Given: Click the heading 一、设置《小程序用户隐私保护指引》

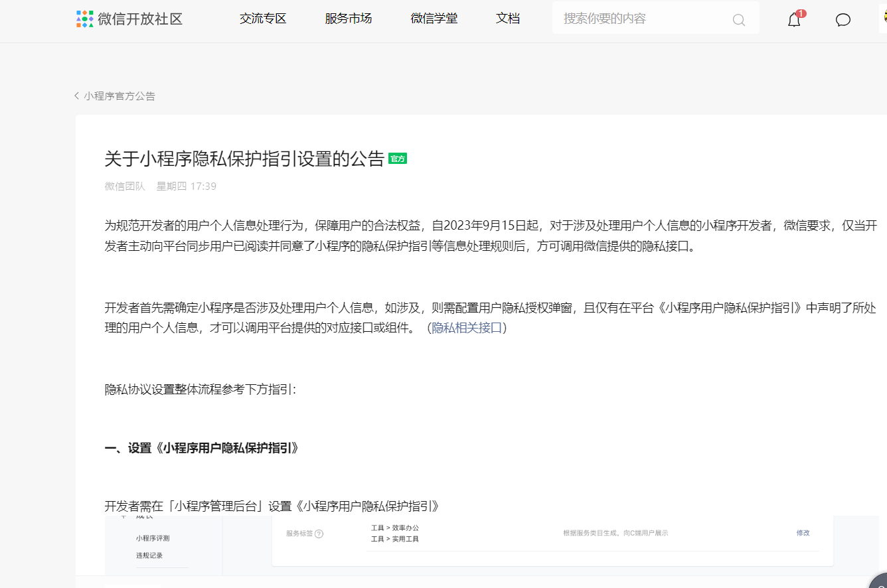Looking at the screenshot, I should (202, 448).
